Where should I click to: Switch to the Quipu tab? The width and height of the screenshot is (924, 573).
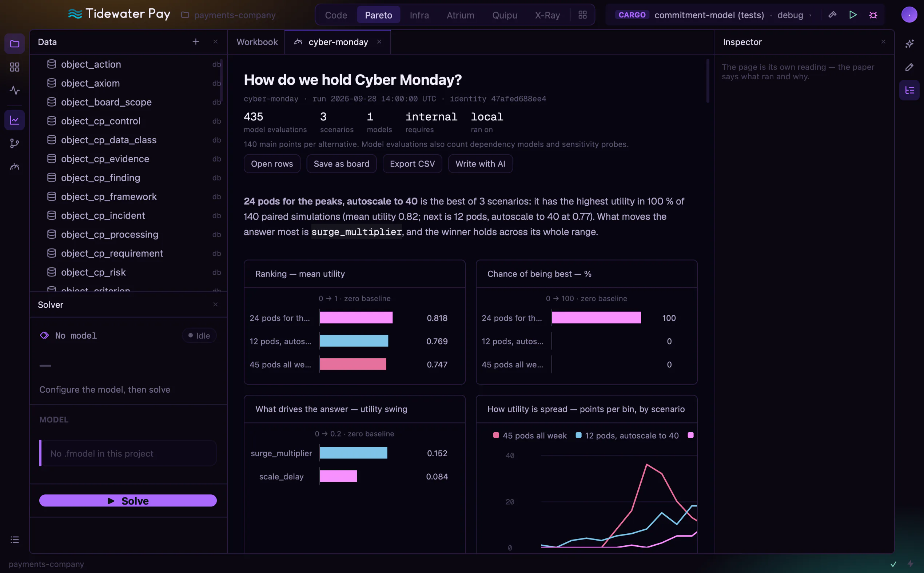click(505, 15)
